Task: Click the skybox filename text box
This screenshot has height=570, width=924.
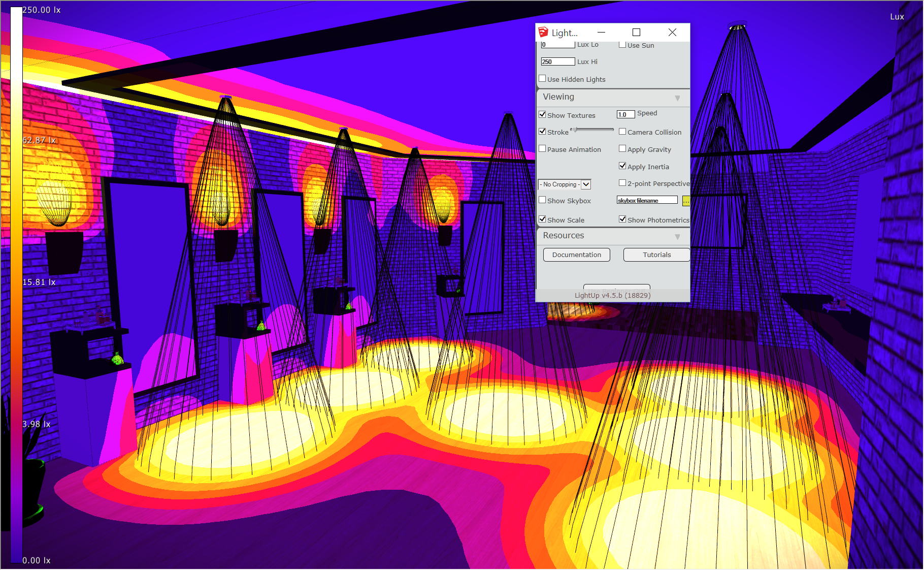Action: (x=647, y=201)
